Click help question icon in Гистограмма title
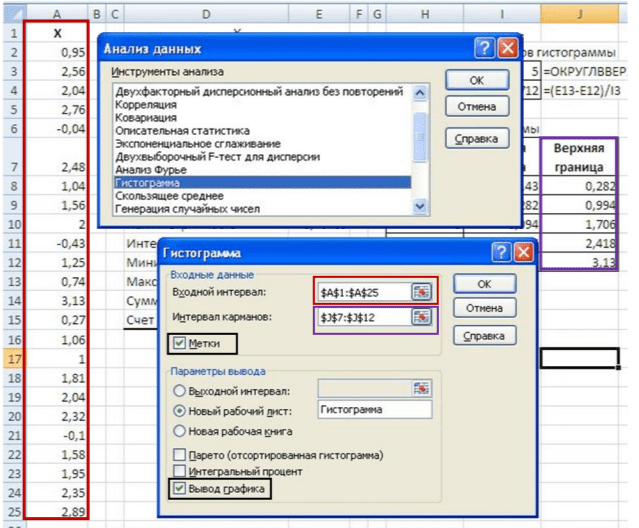Screen dimensions: 639x528 (501, 254)
